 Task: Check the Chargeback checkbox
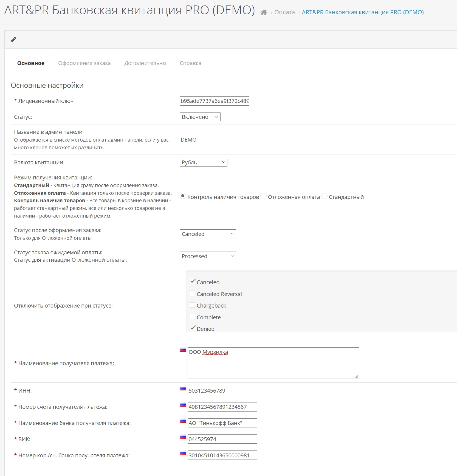[193, 305]
